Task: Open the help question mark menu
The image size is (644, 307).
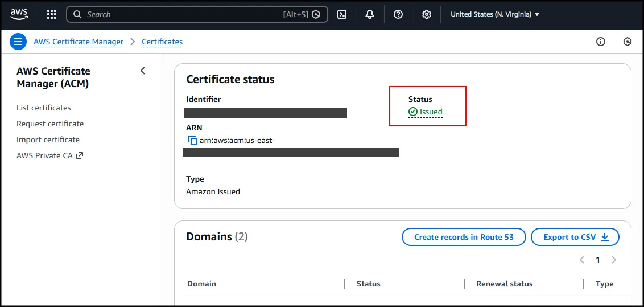Action: pyautogui.click(x=398, y=14)
